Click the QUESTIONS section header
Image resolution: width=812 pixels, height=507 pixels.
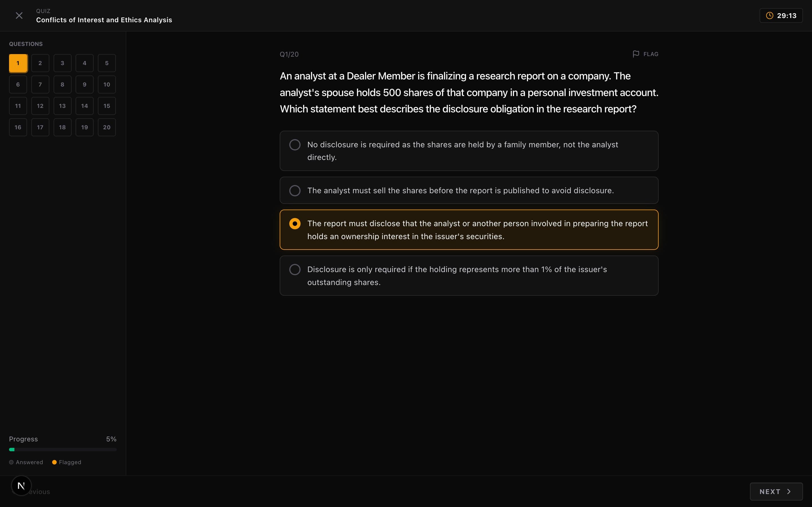point(26,44)
